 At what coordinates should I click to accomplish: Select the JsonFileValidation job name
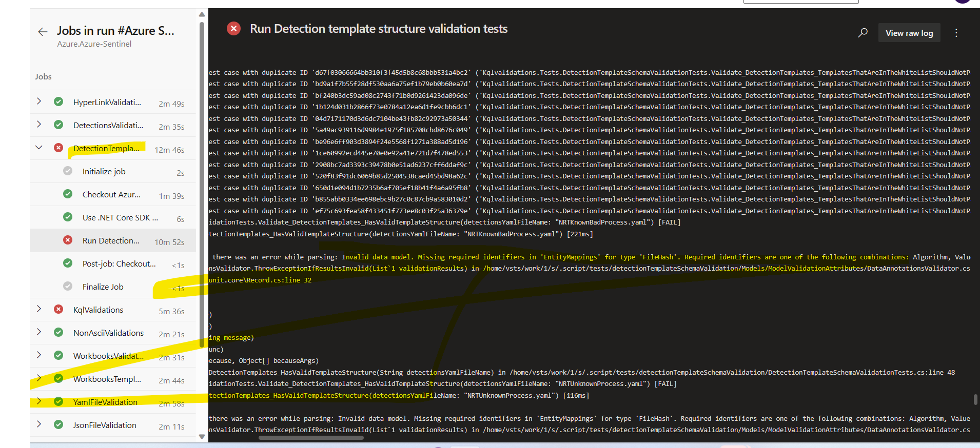coord(105,425)
